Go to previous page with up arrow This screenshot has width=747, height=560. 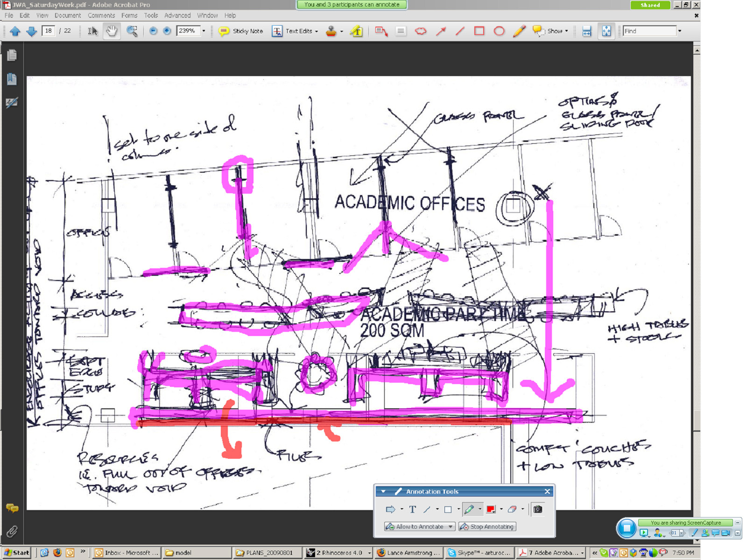click(15, 31)
